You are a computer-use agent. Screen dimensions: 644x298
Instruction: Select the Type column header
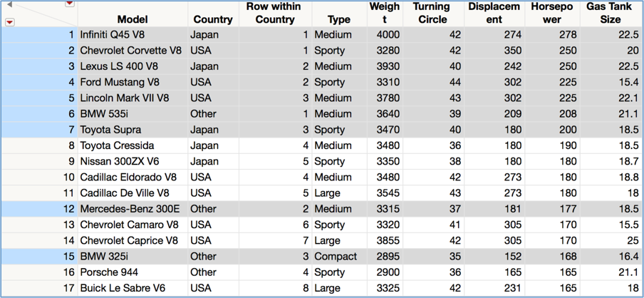point(338,19)
